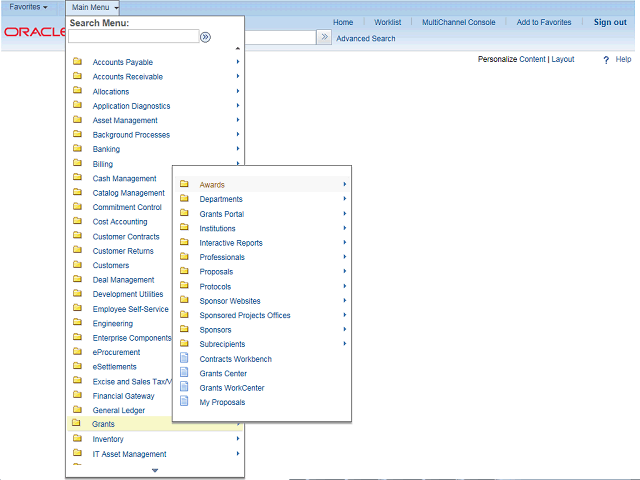Click the My Proposals document icon
Image resolution: width=640 pixels, height=480 pixels.
[184, 402]
